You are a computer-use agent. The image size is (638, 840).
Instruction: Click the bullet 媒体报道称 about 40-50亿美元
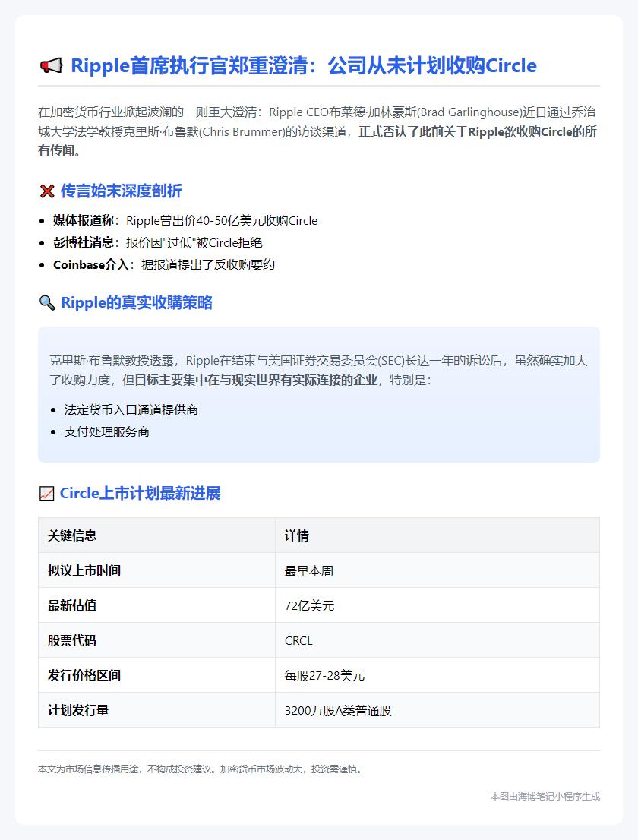[x=185, y=221]
